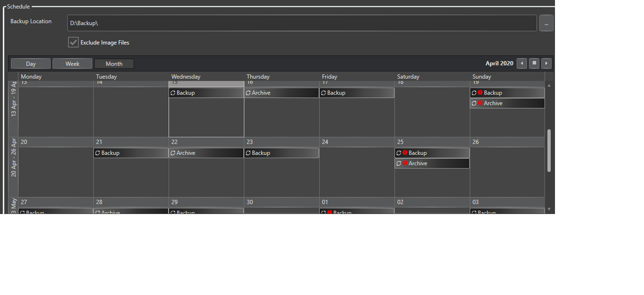Click the date number 30

250,202
